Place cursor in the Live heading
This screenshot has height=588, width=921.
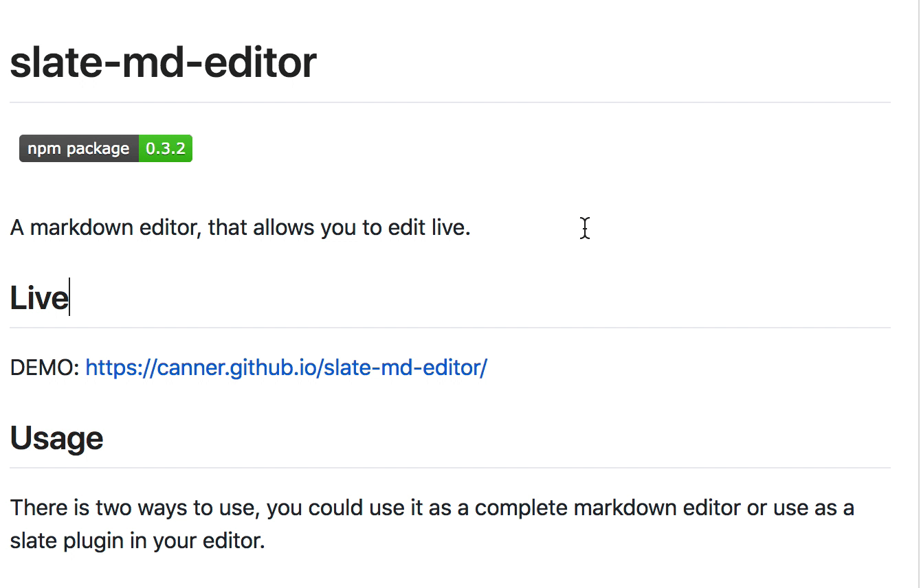pyautogui.click(x=39, y=298)
